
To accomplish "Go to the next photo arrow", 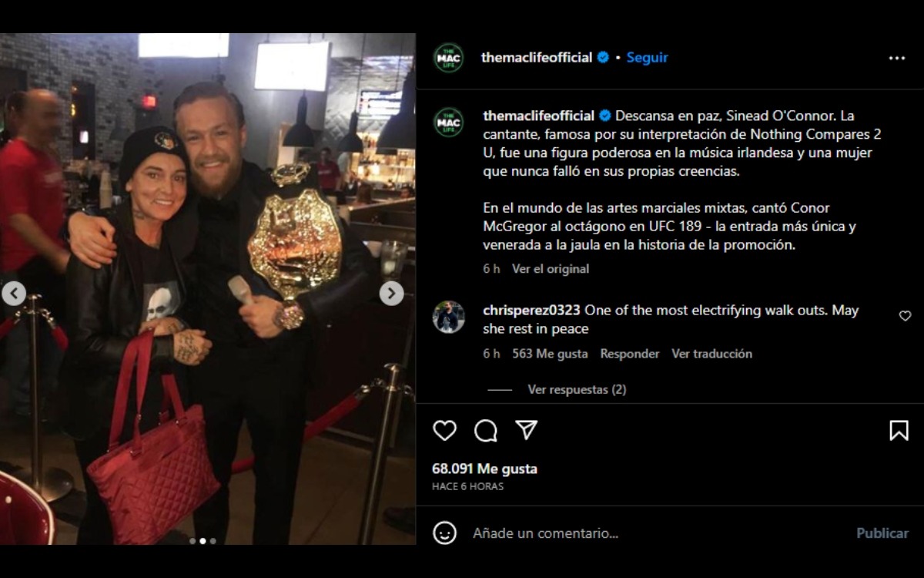I will tap(391, 293).
